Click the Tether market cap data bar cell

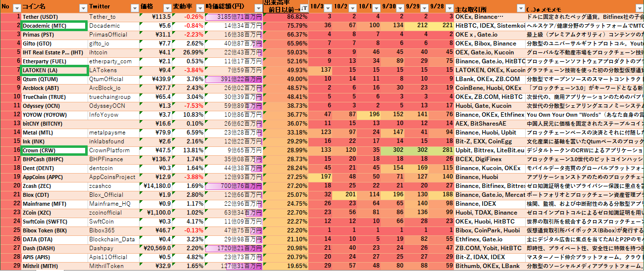click(234, 17)
